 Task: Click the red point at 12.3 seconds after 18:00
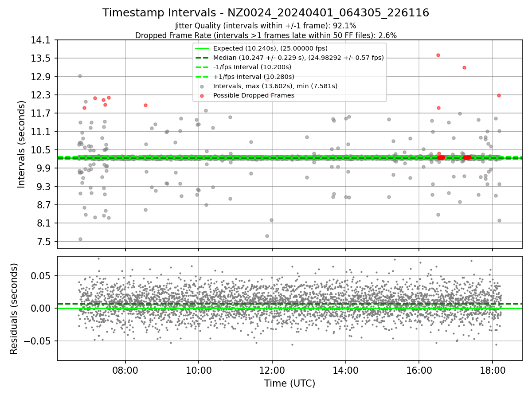499,95
